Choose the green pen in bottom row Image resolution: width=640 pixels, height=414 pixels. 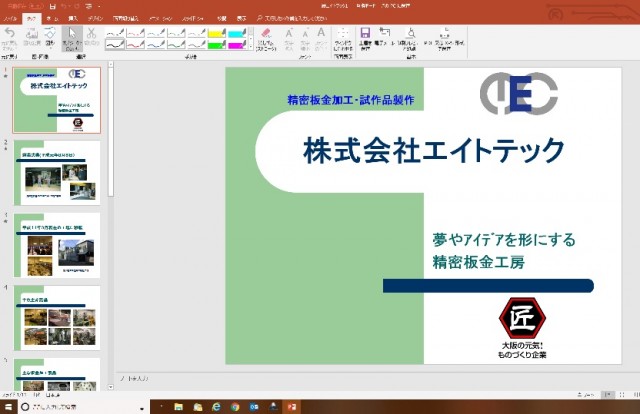click(x=176, y=45)
